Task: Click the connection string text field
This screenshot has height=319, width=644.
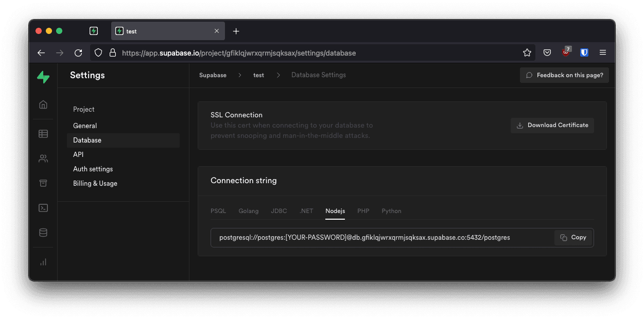Action: pos(381,238)
